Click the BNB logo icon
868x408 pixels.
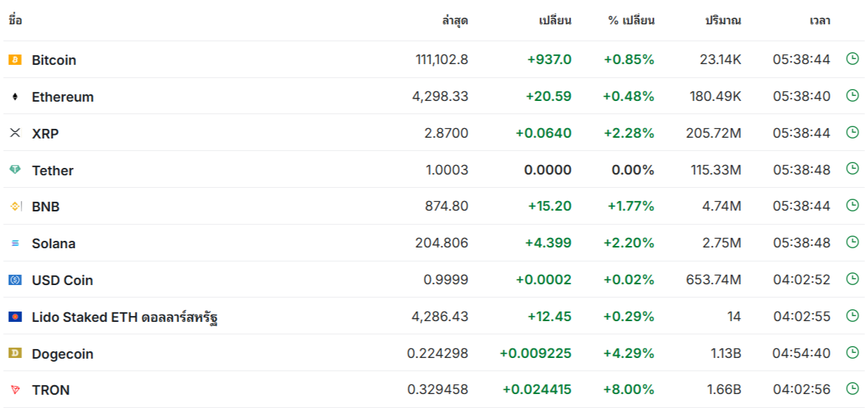(15, 206)
